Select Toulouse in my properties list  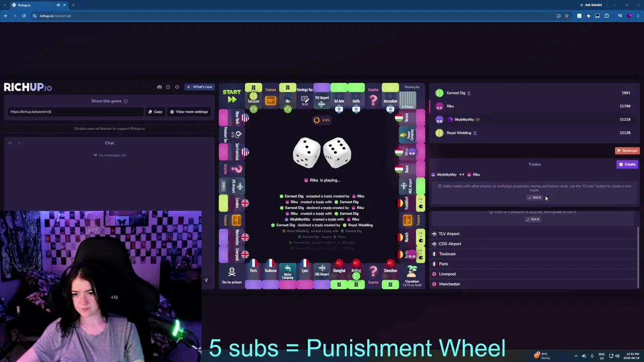[x=533, y=254]
